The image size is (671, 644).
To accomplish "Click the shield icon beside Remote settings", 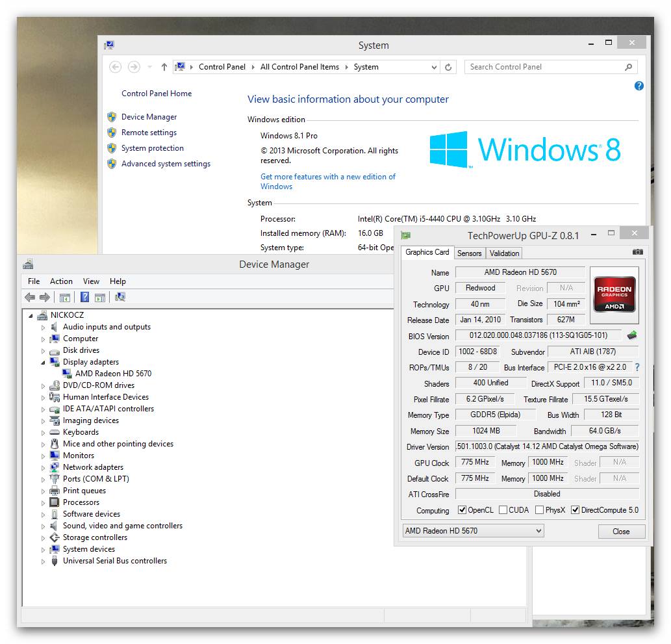I will [x=112, y=133].
